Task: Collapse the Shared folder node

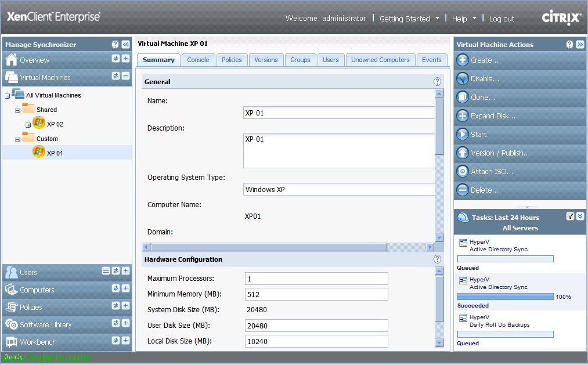Action: pos(17,111)
